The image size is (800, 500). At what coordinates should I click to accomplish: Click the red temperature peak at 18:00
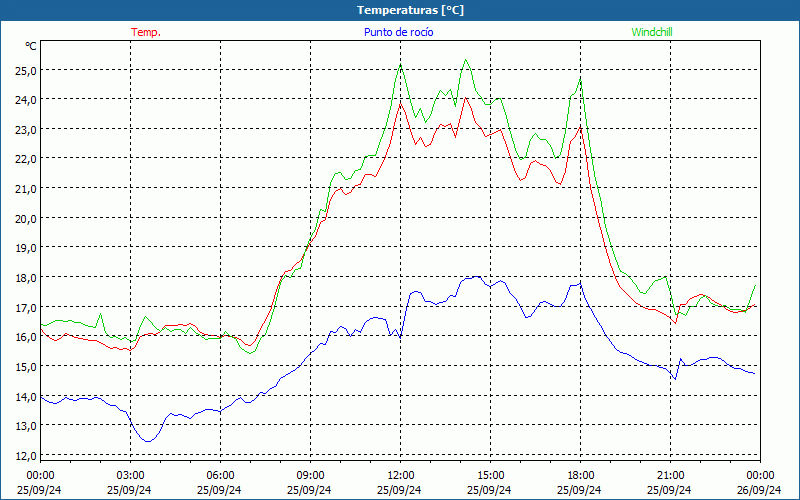point(580,128)
